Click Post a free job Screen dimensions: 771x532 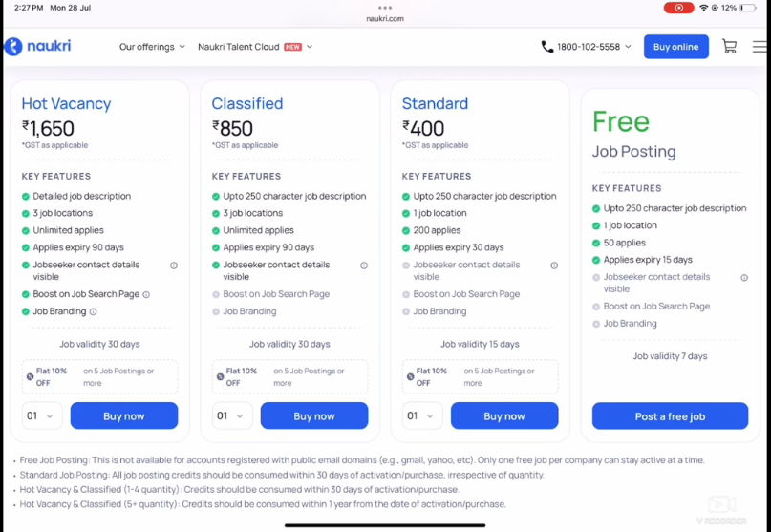coord(670,416)
